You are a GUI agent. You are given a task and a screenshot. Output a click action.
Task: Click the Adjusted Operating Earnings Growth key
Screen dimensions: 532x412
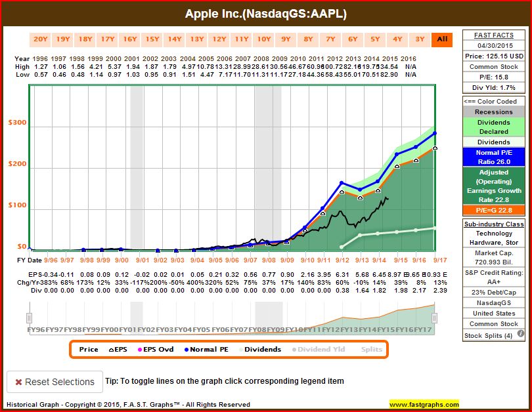click(x=494, y=186)
